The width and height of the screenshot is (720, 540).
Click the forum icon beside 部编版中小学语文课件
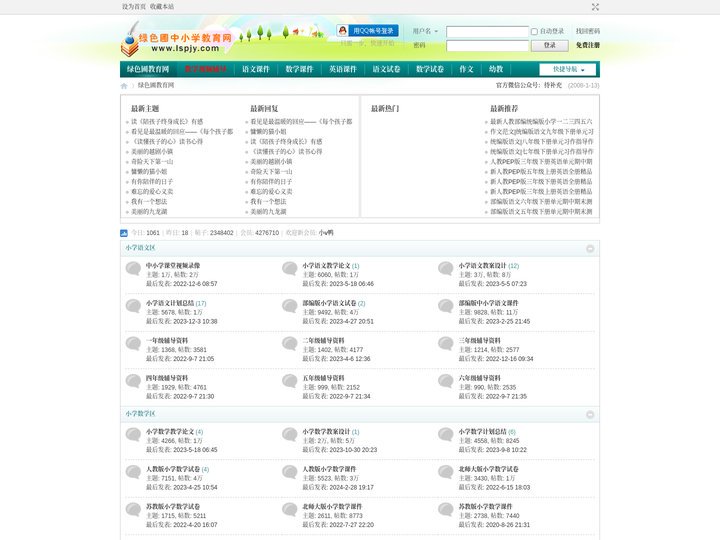(446, 306)
